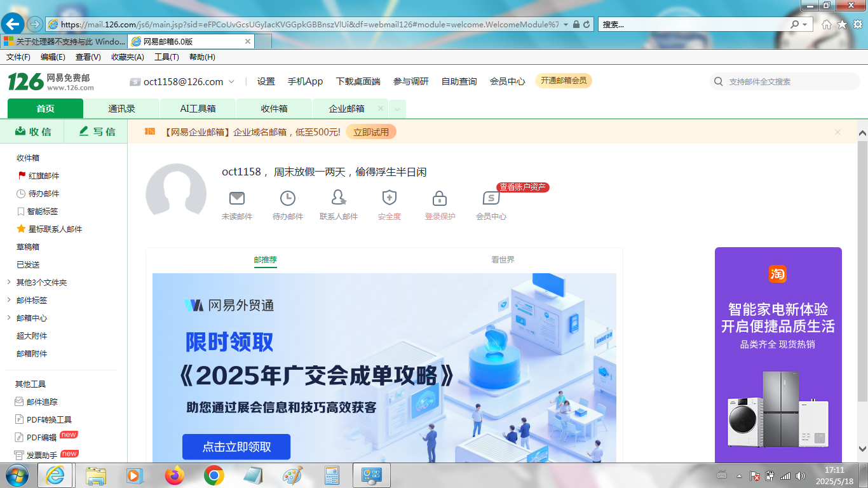Click the mail search magnifier icon
This screenshot has height=488, width=868.
[719, 81]
